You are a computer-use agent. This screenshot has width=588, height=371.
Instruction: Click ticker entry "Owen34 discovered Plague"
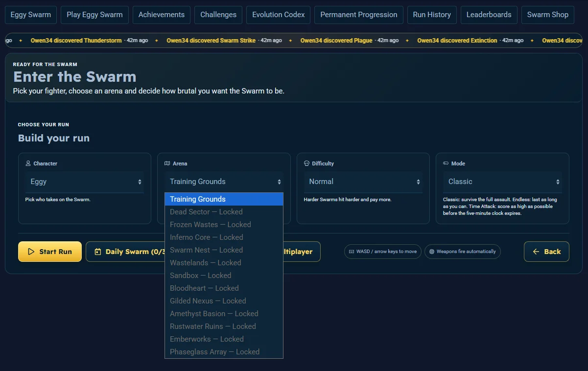336,41
